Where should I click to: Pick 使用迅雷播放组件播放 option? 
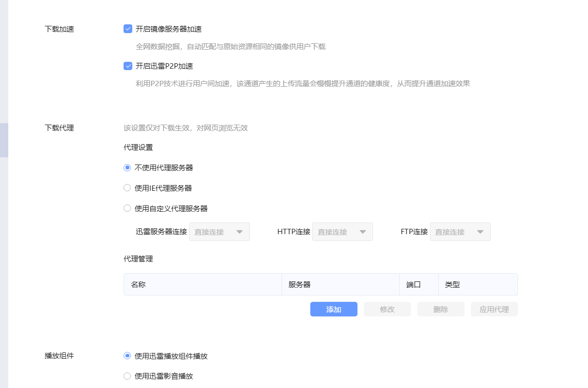[x=127, y=356]
